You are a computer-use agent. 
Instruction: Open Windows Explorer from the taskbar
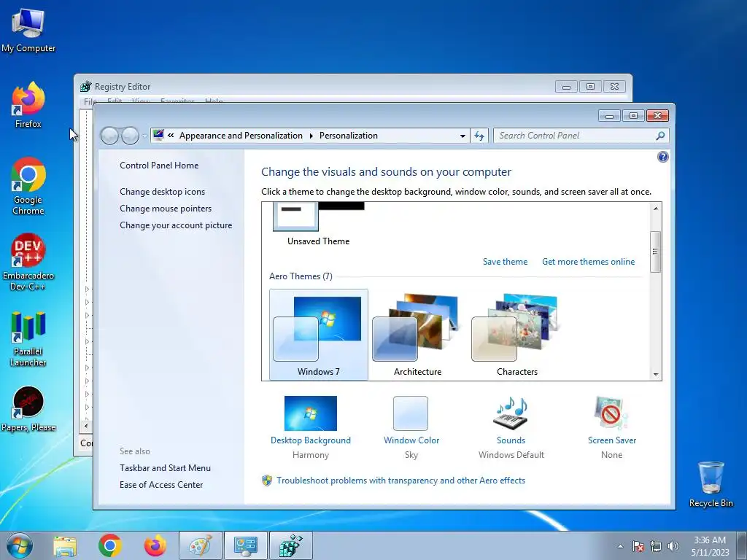tap(65, 545)
